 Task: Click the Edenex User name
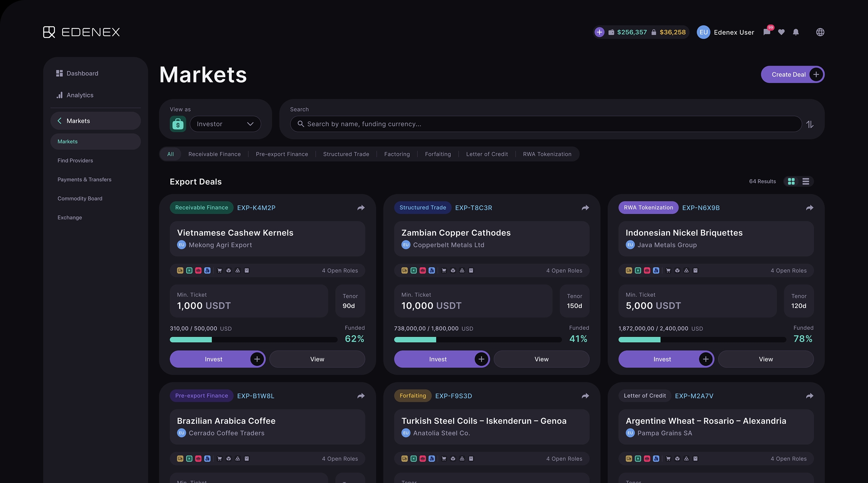[734, 32]
